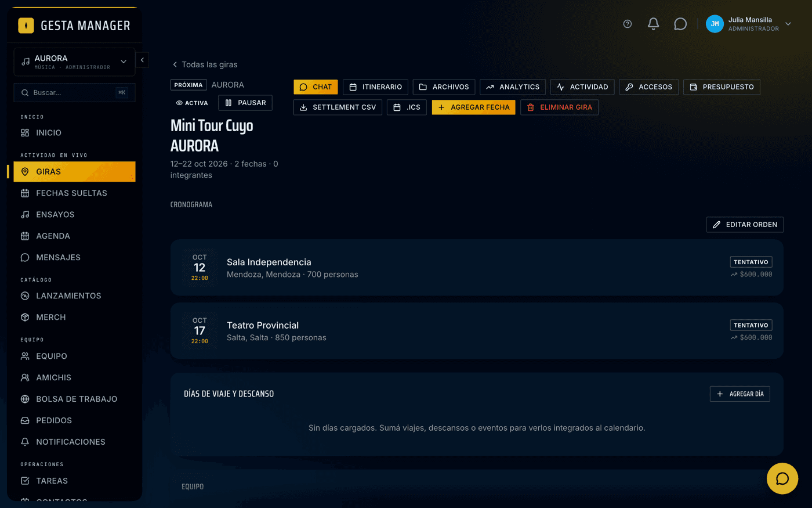Open the Julia Mansilla account dropdown chevron
812x508 pixels.
coord(788,24)
